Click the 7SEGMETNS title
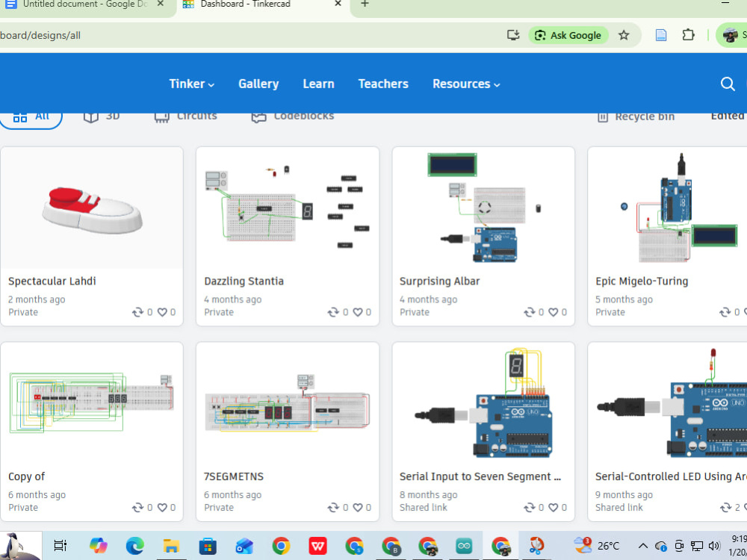 233,476
